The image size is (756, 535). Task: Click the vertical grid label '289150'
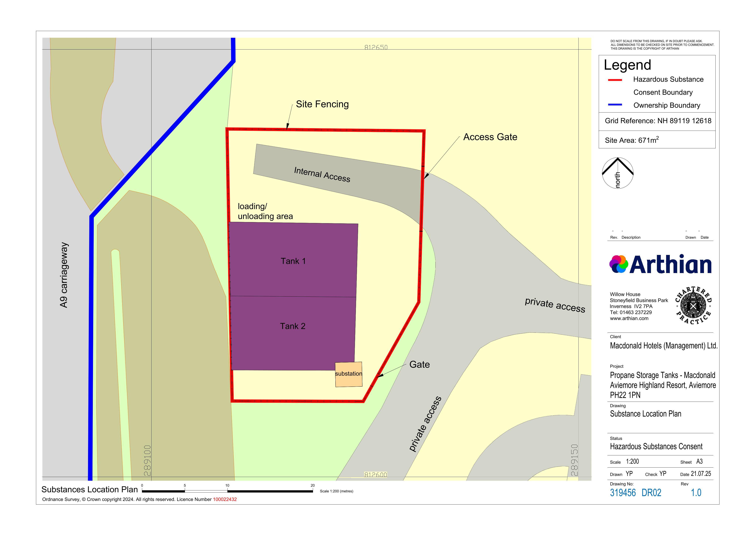(x=574, y=460)
